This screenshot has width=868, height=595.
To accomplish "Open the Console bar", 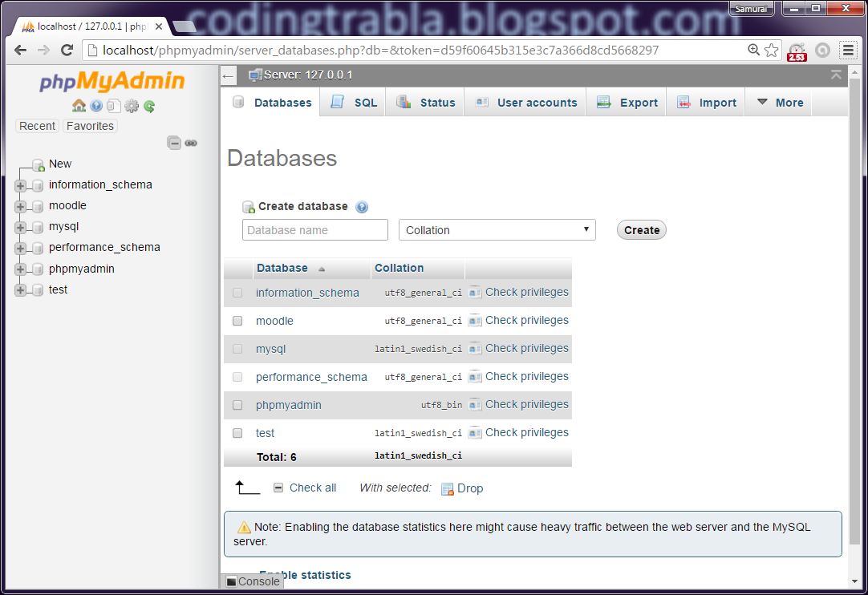I will [253, 581].
